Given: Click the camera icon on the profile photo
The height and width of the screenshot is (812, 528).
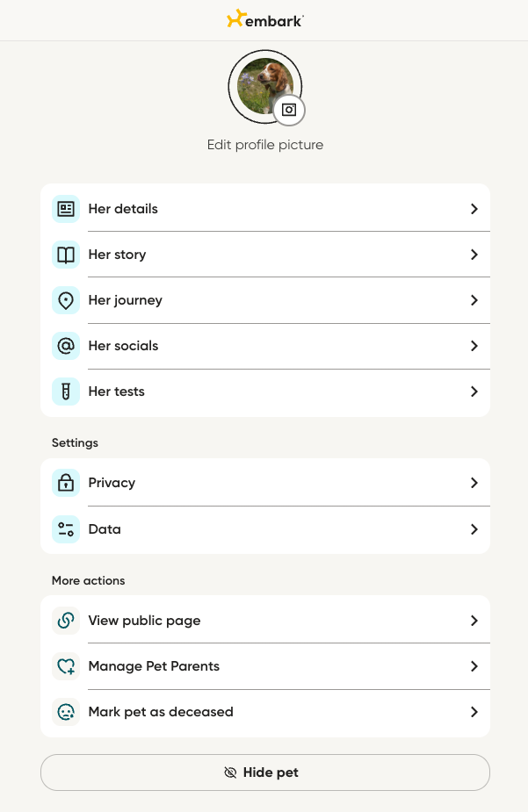Looking at the screenshot, I should (x=289, y=110).
